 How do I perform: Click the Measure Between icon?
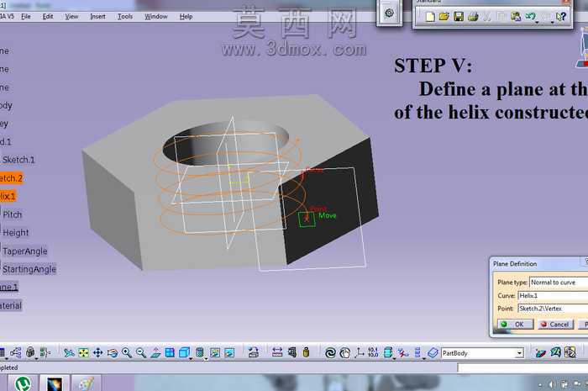coord(277,352)
